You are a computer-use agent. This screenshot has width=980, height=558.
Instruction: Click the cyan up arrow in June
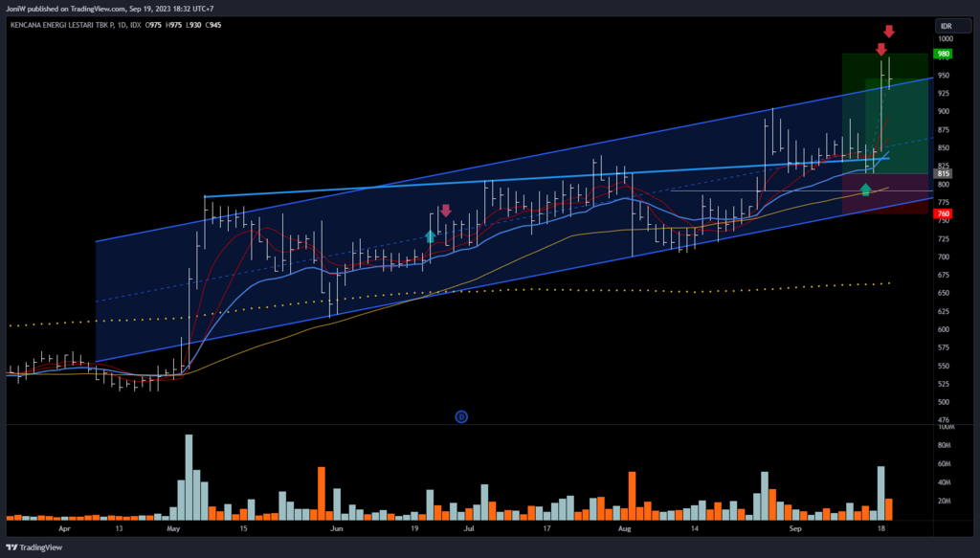coord(431,234)
